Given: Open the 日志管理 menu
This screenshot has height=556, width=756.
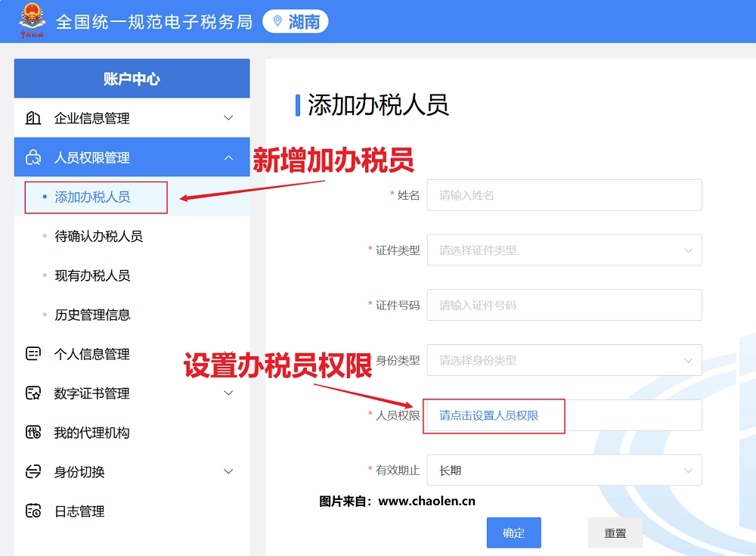Looking at the screenshot, I should point(132,511).
